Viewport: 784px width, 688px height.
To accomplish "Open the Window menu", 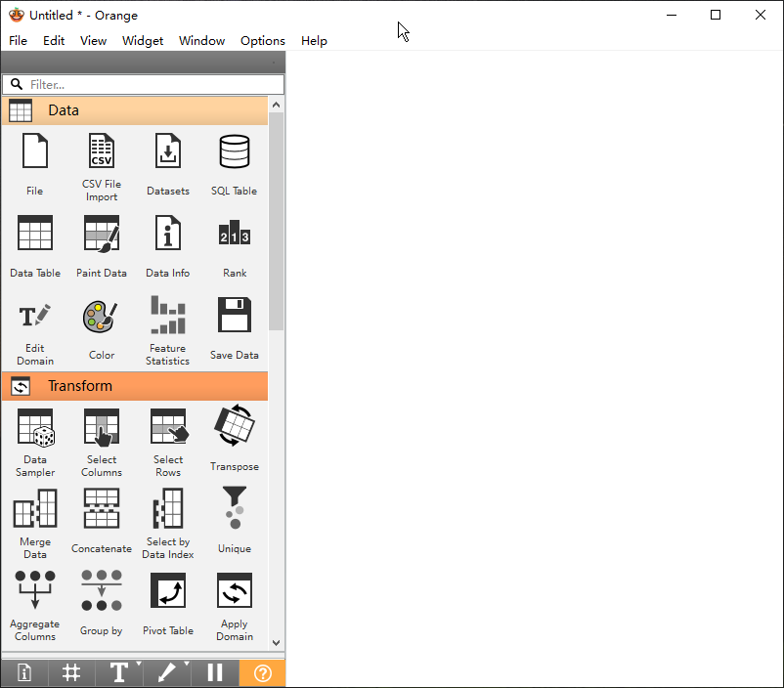I will click(x=202, y=40).
